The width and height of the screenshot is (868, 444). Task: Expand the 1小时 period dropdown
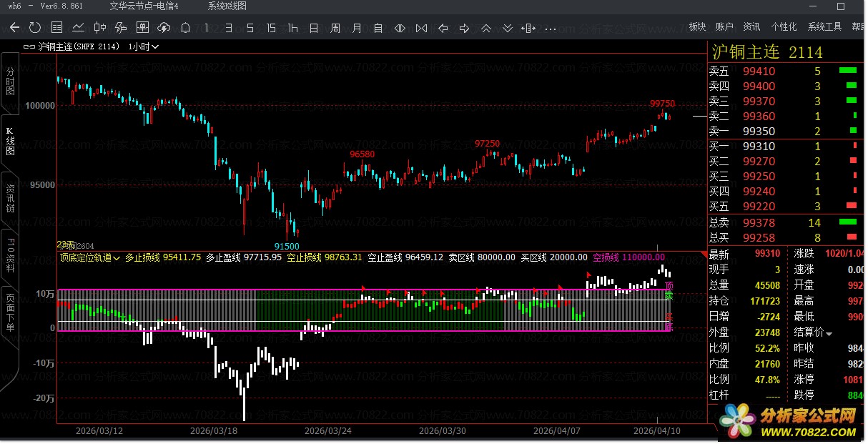(x=144, y=46)
